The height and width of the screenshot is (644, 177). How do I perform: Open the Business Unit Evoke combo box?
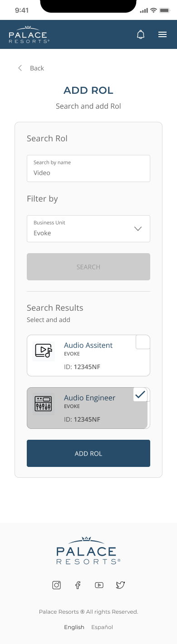(88, 229)
